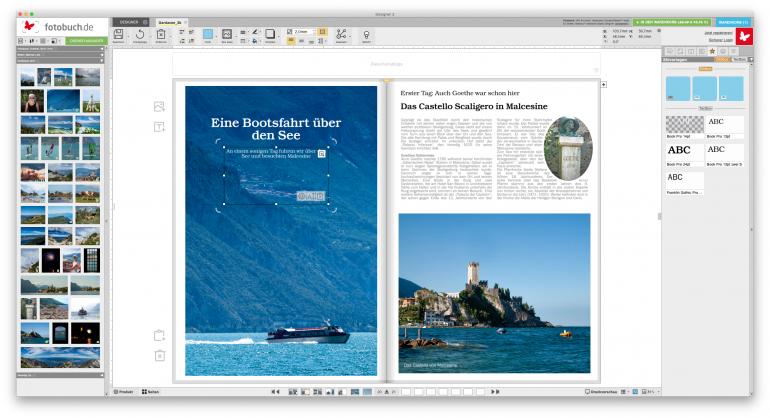The image size is (770, 418).
Task: Click the register link above Login
Action: [718, 33]
